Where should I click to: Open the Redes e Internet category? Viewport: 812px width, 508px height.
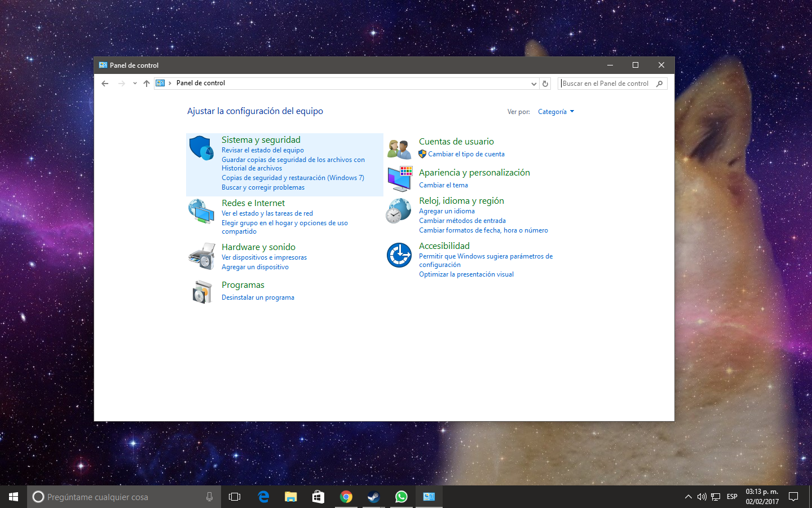[x=253, y=203]
